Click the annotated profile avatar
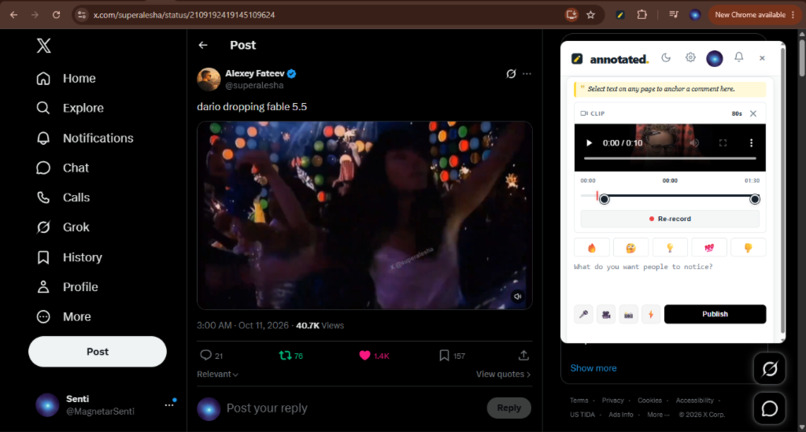 pyautogui.click(x=715, y=59)
